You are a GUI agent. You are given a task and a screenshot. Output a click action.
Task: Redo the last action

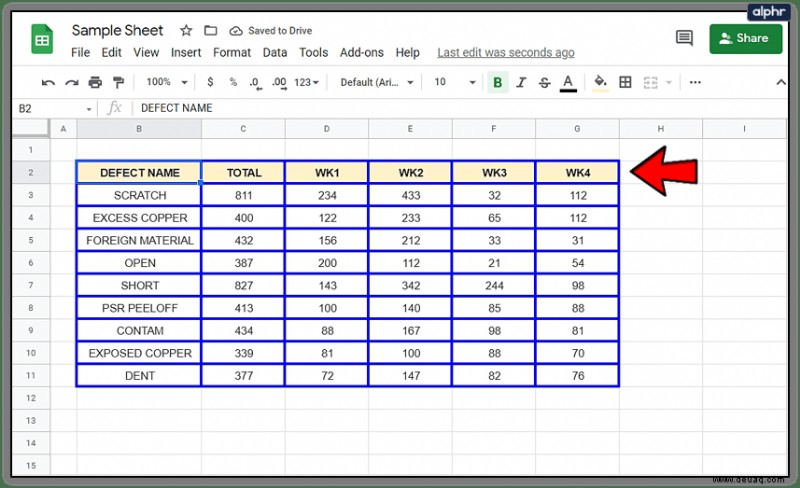click(71, 82)
